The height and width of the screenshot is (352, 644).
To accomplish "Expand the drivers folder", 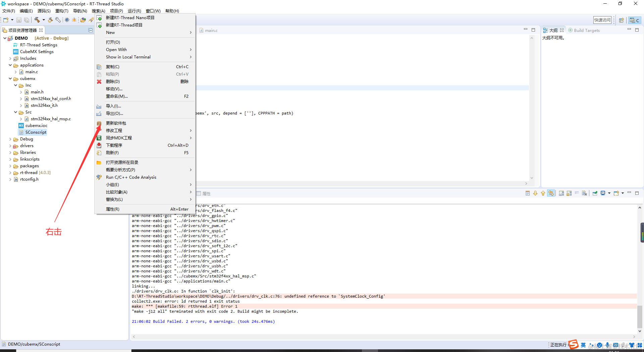I will [x=10, y=146].
